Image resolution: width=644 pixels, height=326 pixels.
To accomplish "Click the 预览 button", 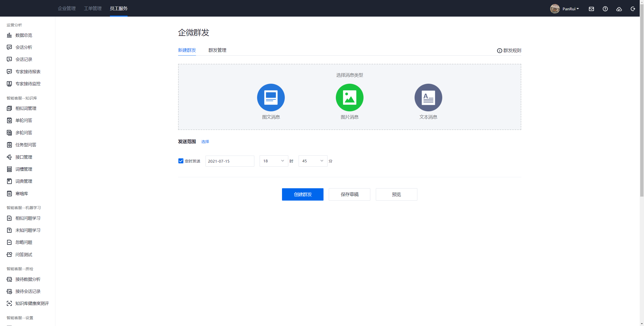I will click(396, 194).
